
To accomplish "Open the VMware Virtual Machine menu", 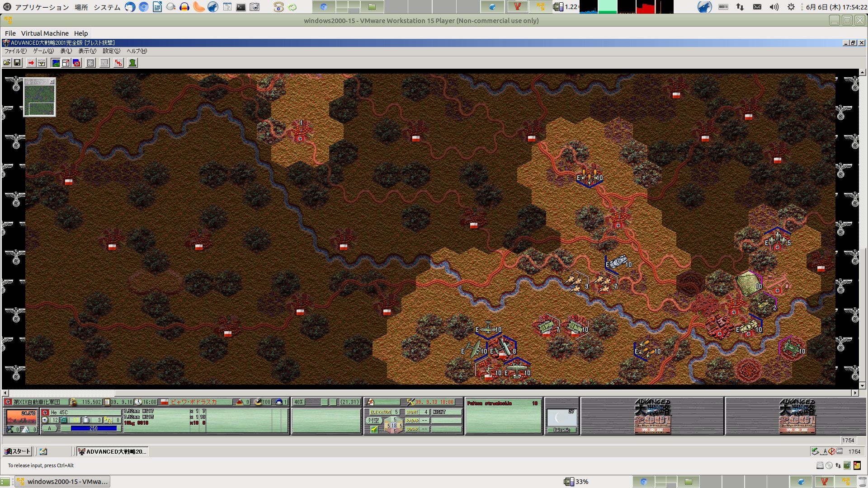I will pyautogui.click(x=45, y=33).
